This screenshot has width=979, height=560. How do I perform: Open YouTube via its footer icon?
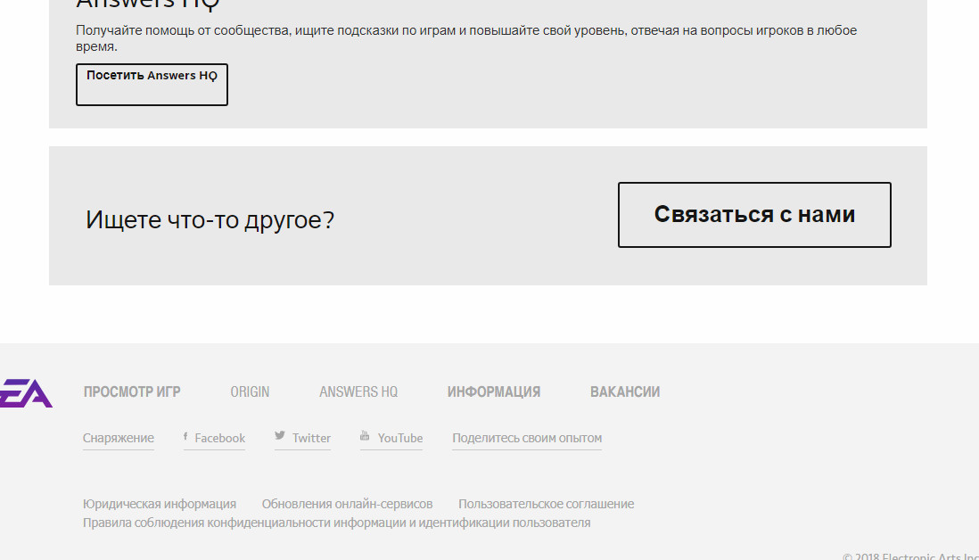pos(365,436)
